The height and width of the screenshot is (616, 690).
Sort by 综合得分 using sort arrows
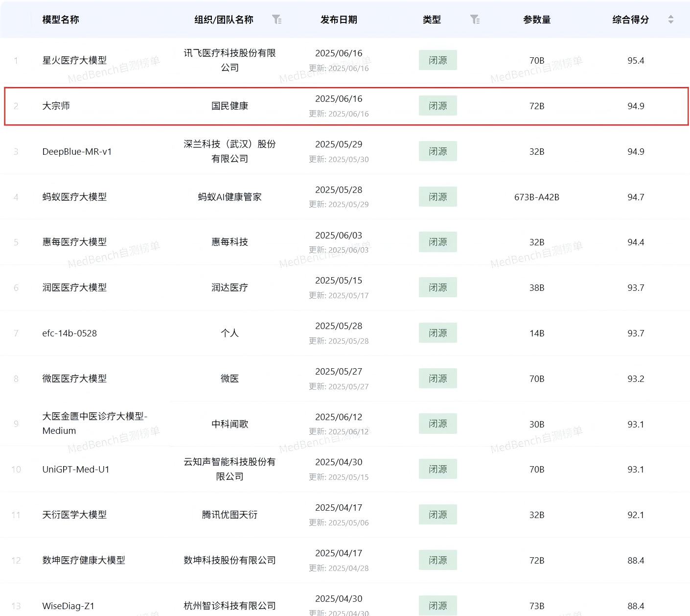(671, 20)
